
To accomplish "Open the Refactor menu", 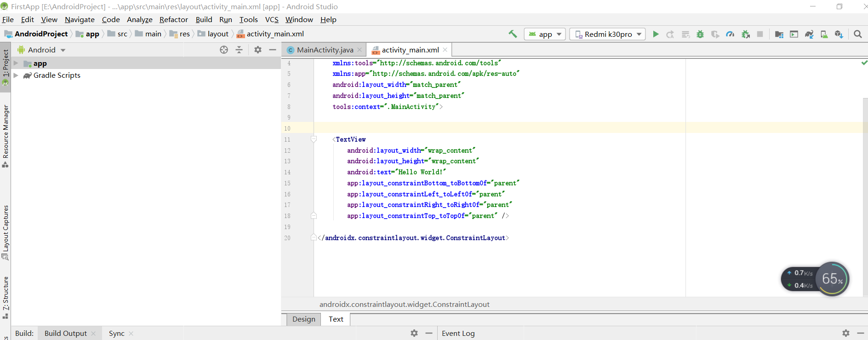I will pyautogui.click(x=174, y=19).
